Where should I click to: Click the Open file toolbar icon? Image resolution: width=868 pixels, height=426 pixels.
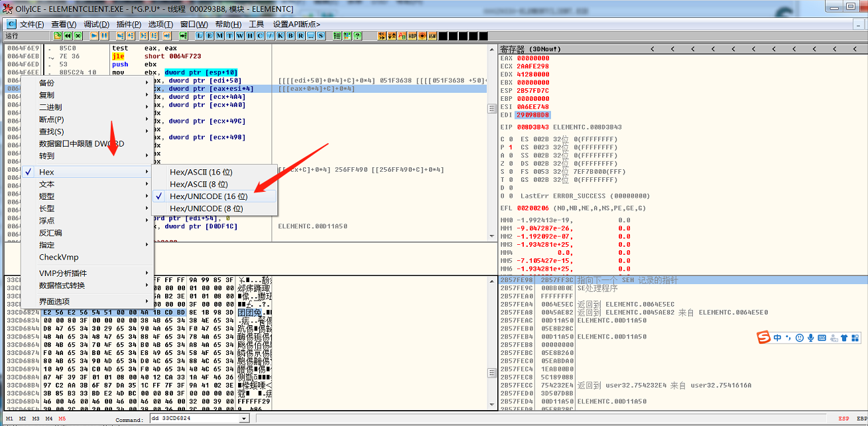[58, 35]
